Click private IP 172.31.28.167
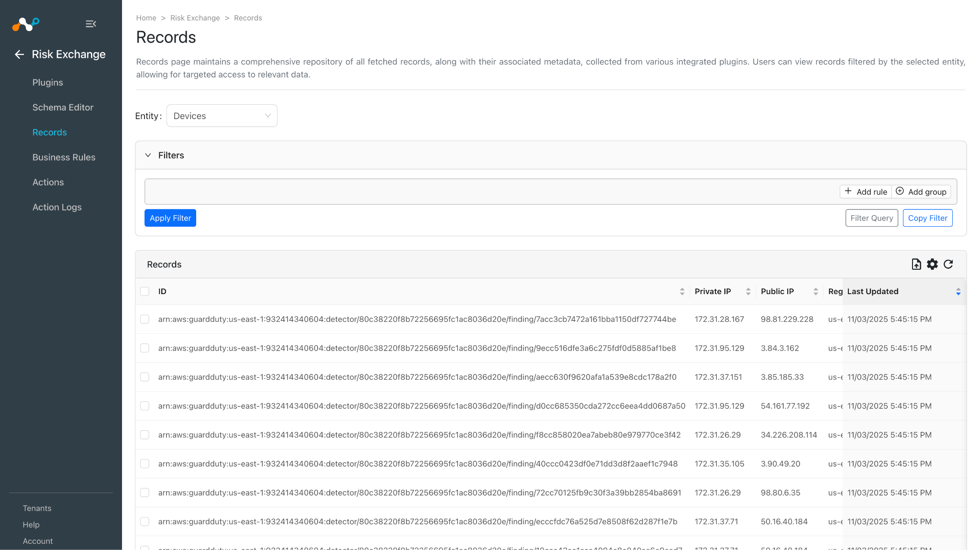The height and width of the screenshot is (550, 980). point(719,319)
